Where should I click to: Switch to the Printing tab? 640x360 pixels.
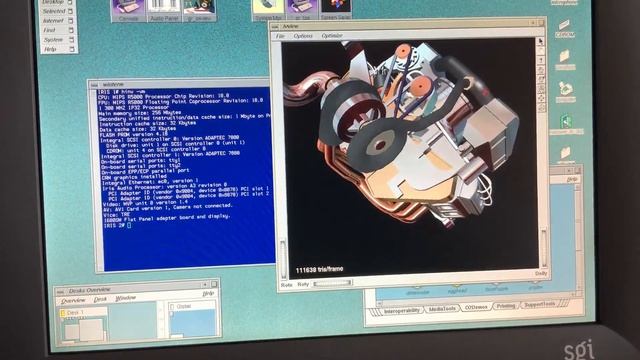pos(506,306)
